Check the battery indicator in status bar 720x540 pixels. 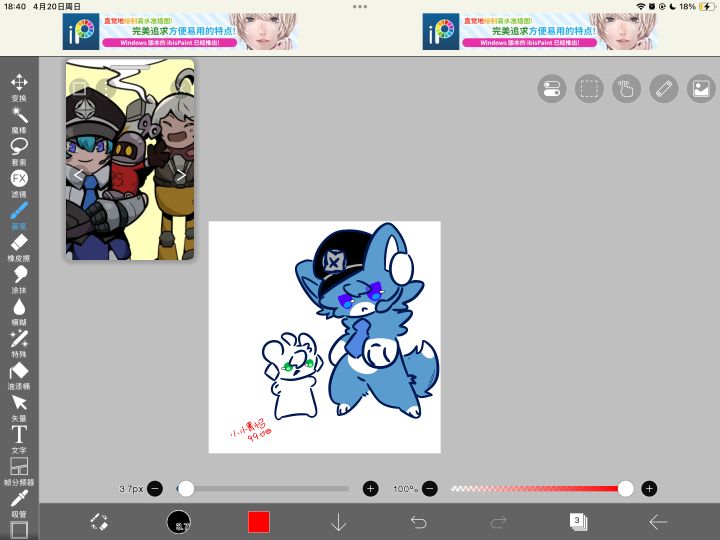coord(707,6)
